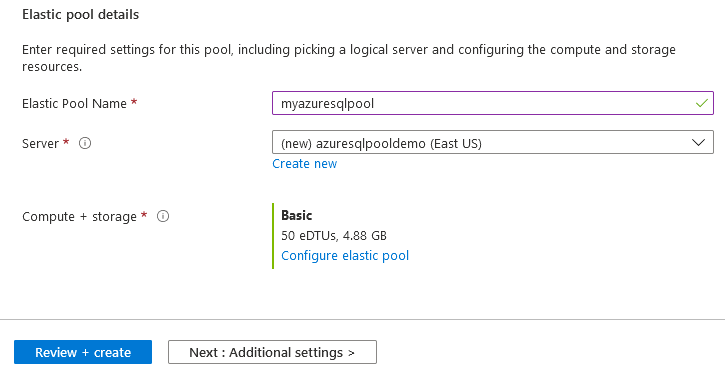Focus the Elastic Pool Name text field
The image size is (725, 375).
click(x=493, y=103)
